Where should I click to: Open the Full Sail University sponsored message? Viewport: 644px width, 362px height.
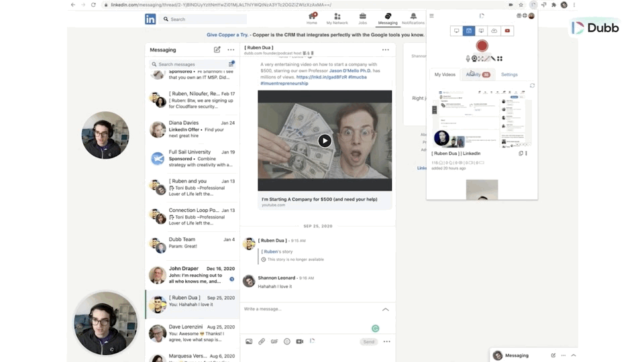193,158
